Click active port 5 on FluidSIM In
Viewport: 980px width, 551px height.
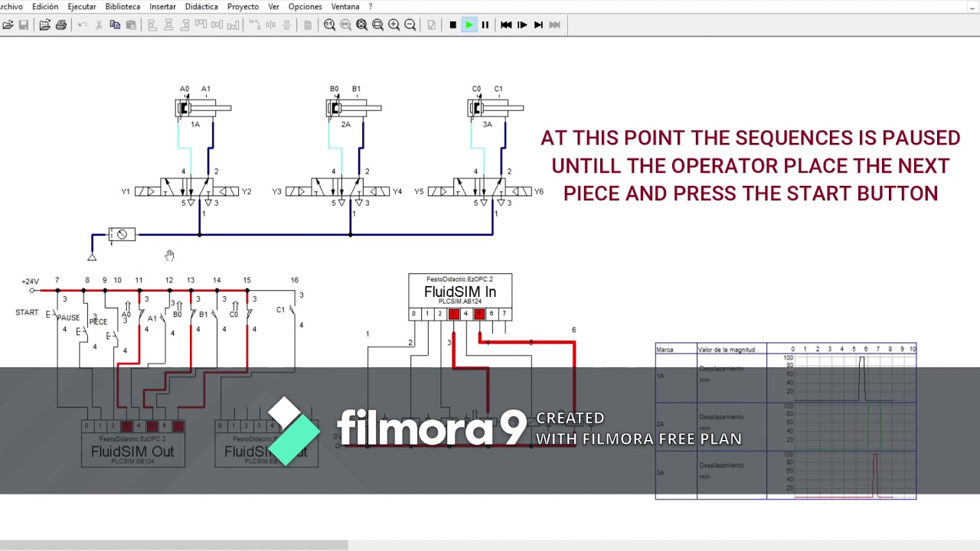point(479,314)
